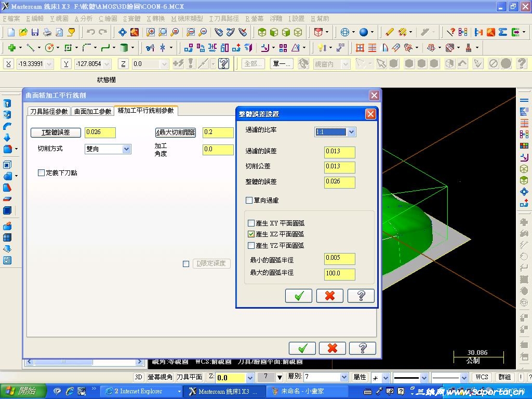Click the 加工角度 input field

click(218, 150)
